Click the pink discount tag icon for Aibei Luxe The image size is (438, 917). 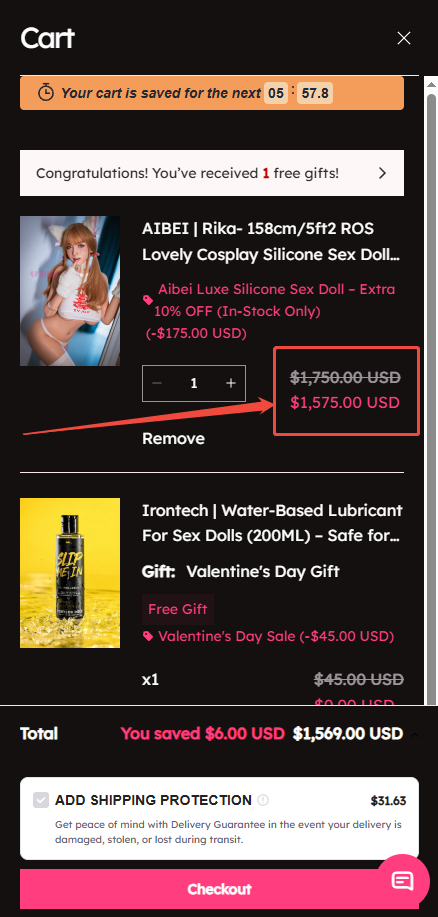point(148,300)
